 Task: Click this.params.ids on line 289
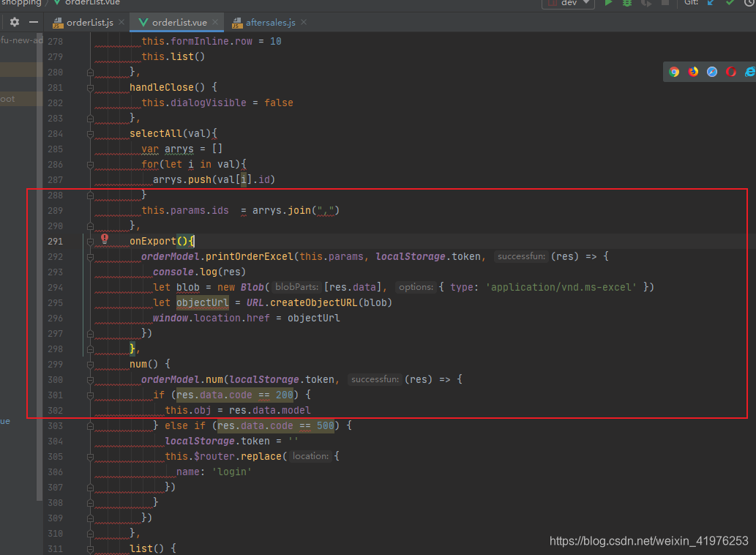click(185, 211)
